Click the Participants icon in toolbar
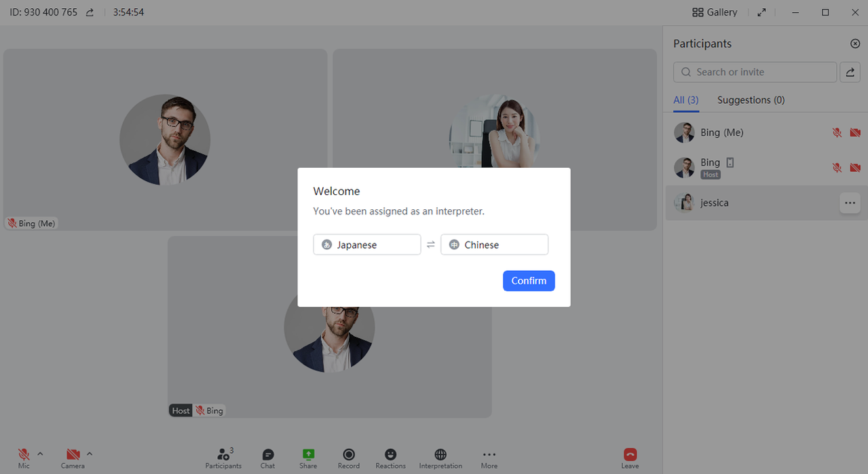The width and height of the screenshot is (868, 474). coord(223,455)
